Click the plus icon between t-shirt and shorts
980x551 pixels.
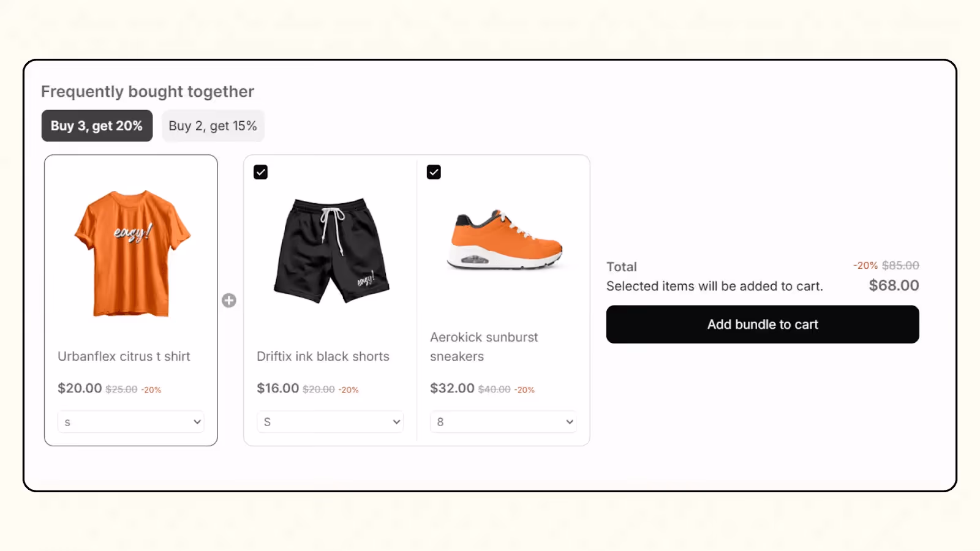pyautogui.click(x=230, y=300)
